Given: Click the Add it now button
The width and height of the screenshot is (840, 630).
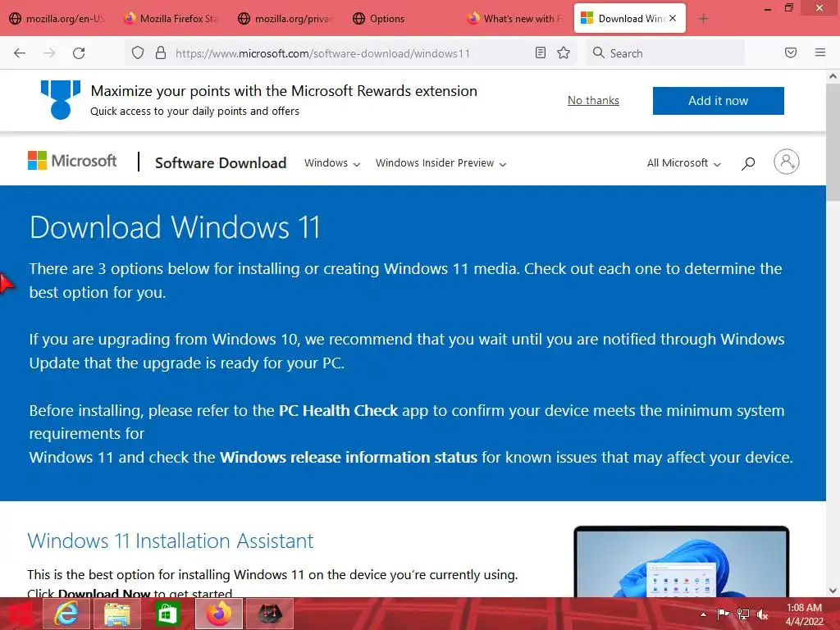Looking at the screenshot, I should [718, 101].
